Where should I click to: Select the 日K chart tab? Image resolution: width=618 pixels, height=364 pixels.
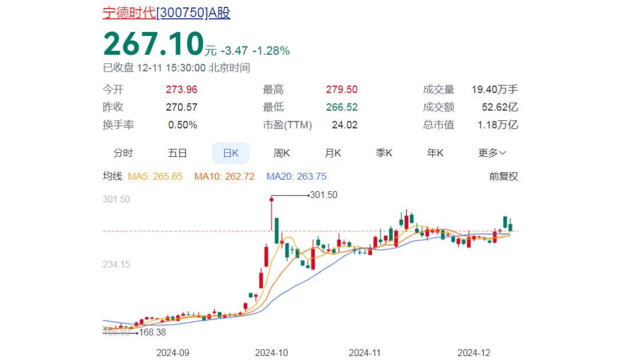coord(231,153)
